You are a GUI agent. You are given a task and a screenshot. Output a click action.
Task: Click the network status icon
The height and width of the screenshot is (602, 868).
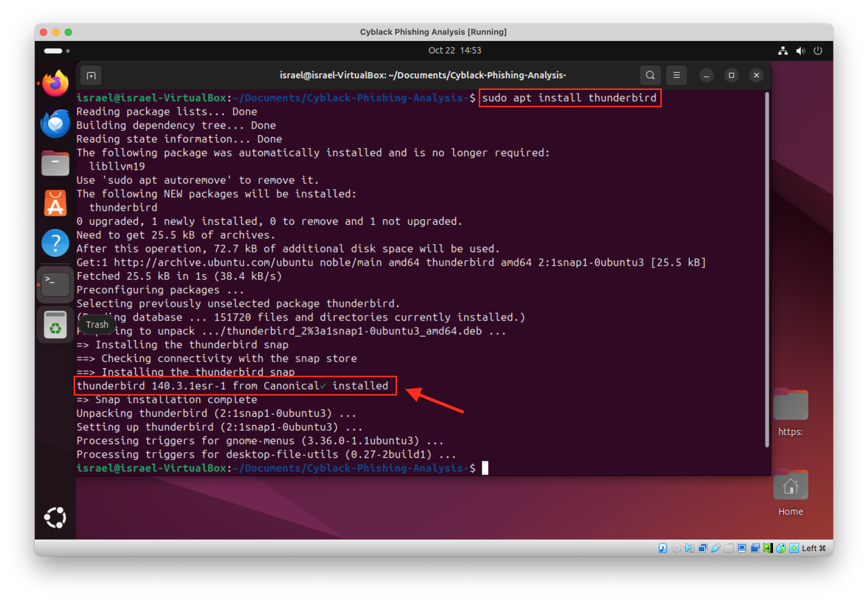pos(783,51)
